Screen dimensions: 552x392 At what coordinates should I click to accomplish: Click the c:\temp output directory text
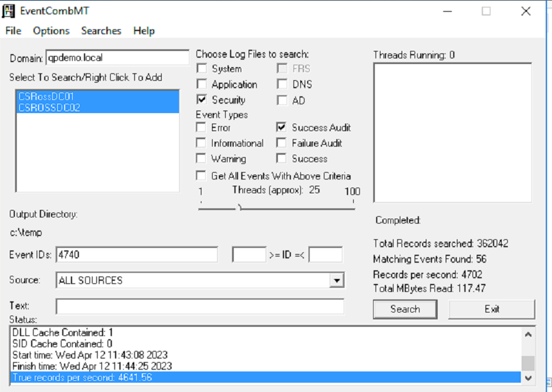[x=25, y=232]
